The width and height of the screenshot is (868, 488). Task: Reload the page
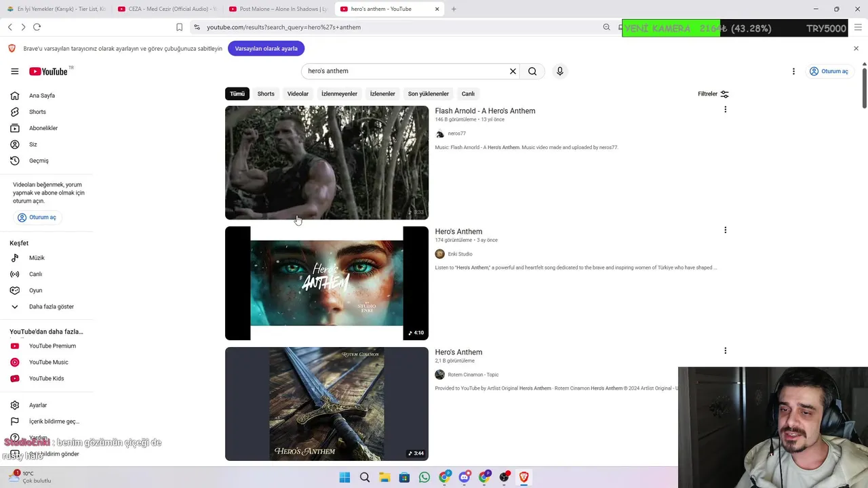click(37, 27)
